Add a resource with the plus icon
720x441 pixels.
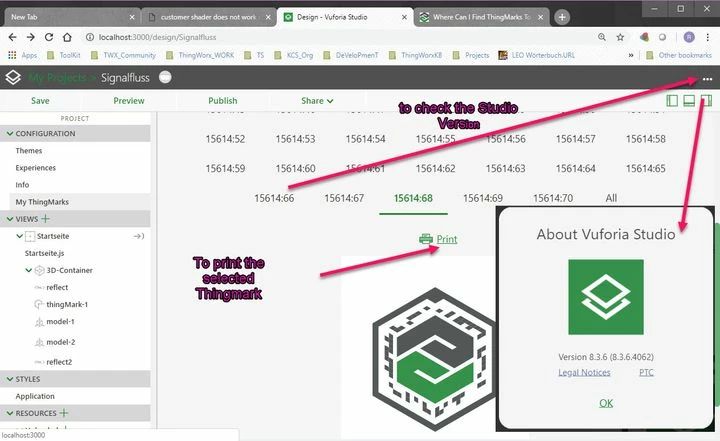(64, 413)
